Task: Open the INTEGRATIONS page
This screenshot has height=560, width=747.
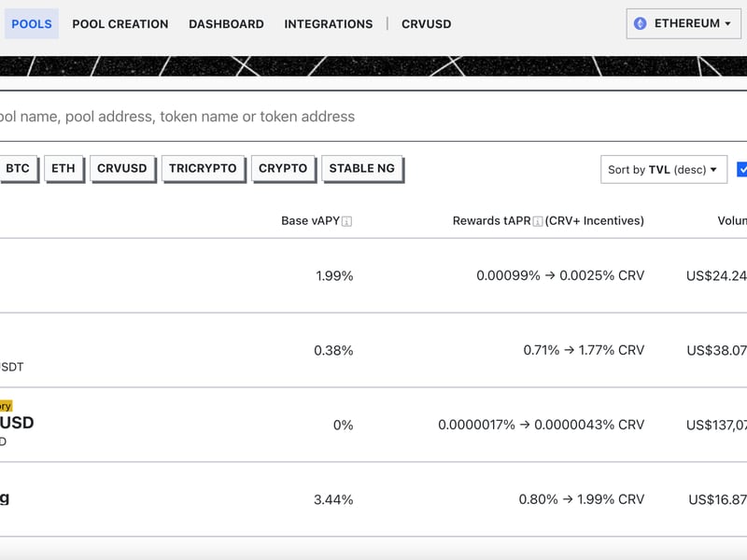Action: pos(329,23)
